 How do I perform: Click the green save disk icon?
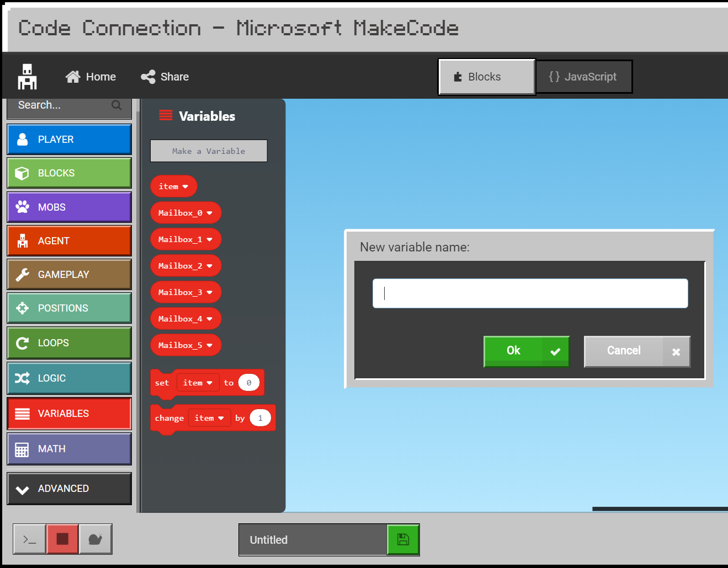pyautogui.click(x=403, y=539)
